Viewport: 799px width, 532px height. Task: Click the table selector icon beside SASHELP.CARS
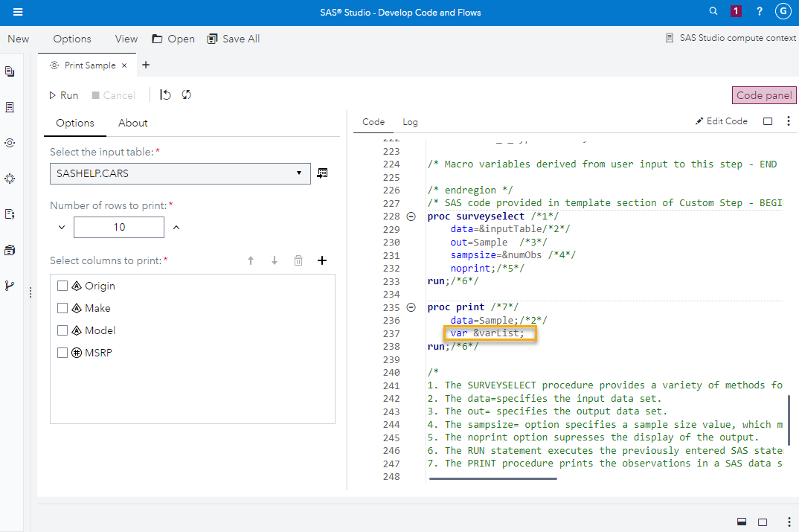(322, 173)
